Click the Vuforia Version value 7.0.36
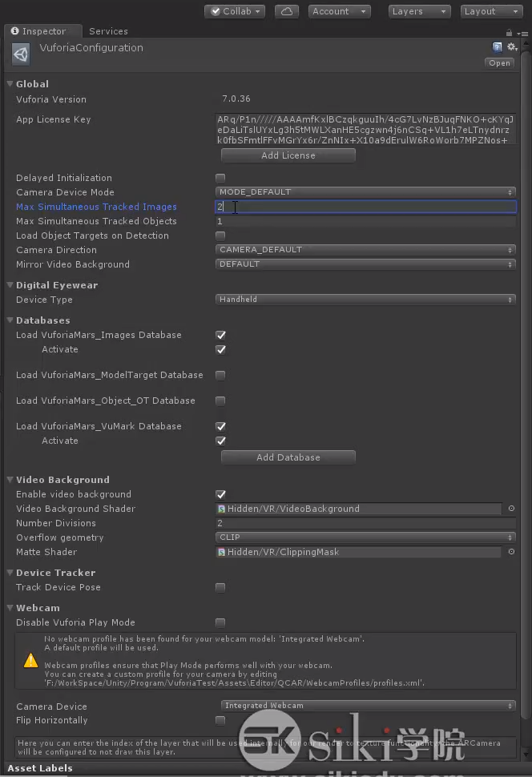Image resolution: width=532 pixels, height=777 pixels. point(236,99)
